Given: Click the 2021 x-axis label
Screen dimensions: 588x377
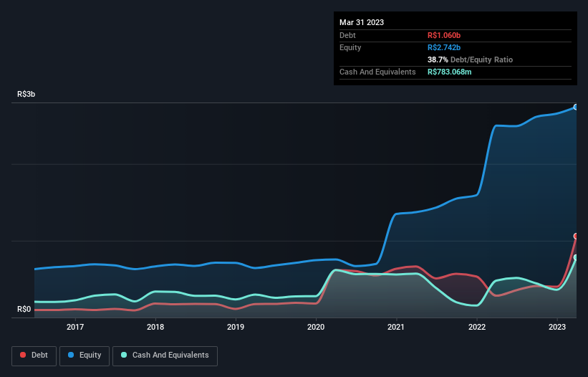Looking at the screenshot, I should [x=396, y=327].
